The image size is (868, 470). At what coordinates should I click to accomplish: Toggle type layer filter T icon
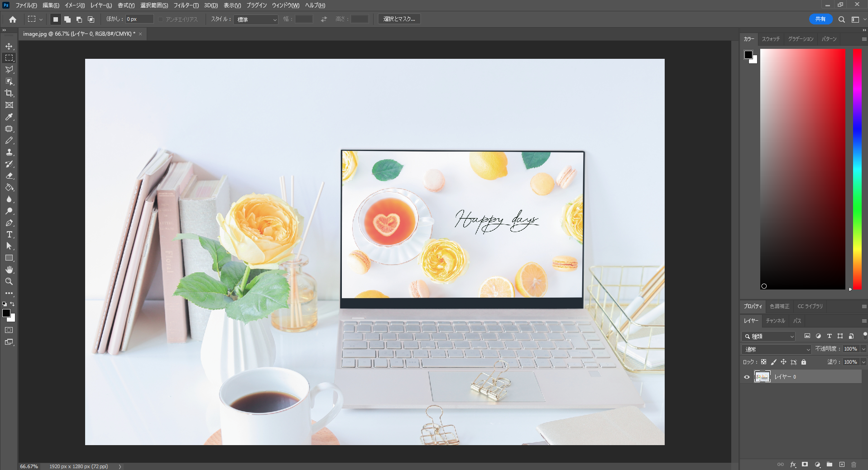(x=829, y=336)
